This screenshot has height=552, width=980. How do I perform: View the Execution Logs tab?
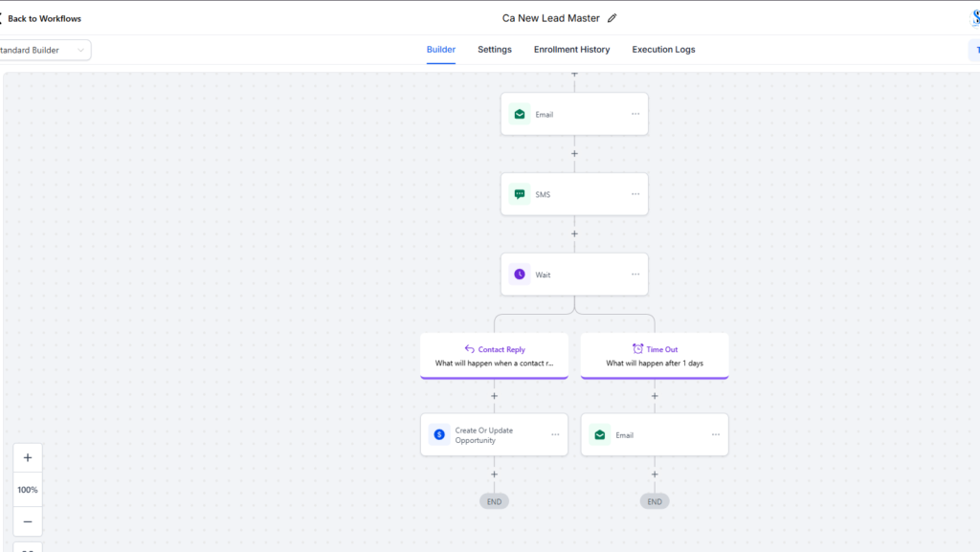663,50
